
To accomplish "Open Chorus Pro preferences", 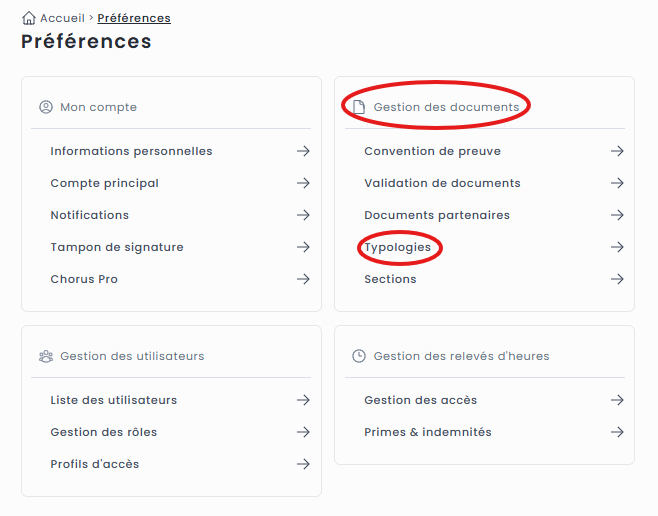I will (84, 279).
